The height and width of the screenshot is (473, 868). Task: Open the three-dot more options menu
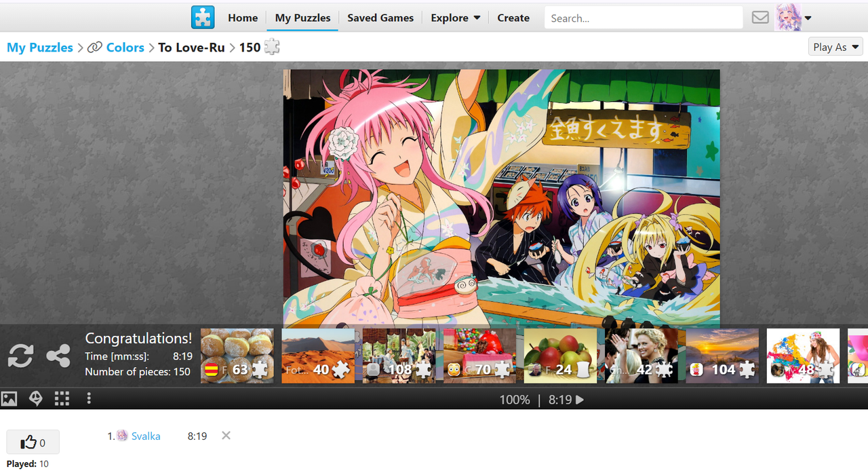click(89, 399)
